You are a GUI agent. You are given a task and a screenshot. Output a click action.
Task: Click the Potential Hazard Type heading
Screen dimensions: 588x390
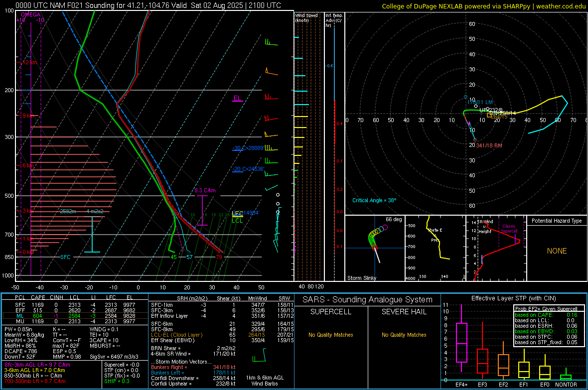tap(557, 221)
